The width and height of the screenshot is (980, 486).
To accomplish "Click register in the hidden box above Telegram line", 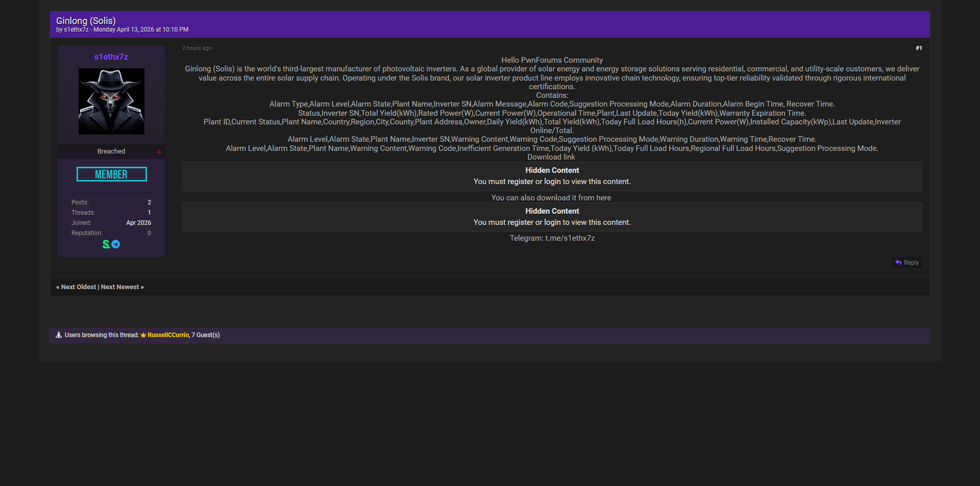I will [x=520, y=222].
